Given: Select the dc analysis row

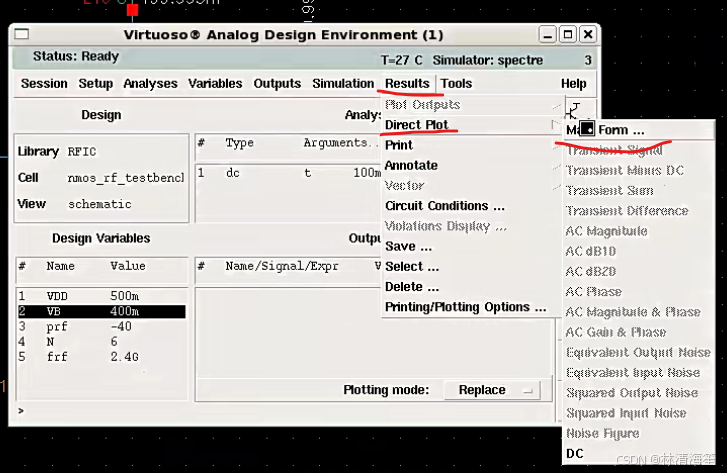Looking at the screenshot, I should (289, 173).
